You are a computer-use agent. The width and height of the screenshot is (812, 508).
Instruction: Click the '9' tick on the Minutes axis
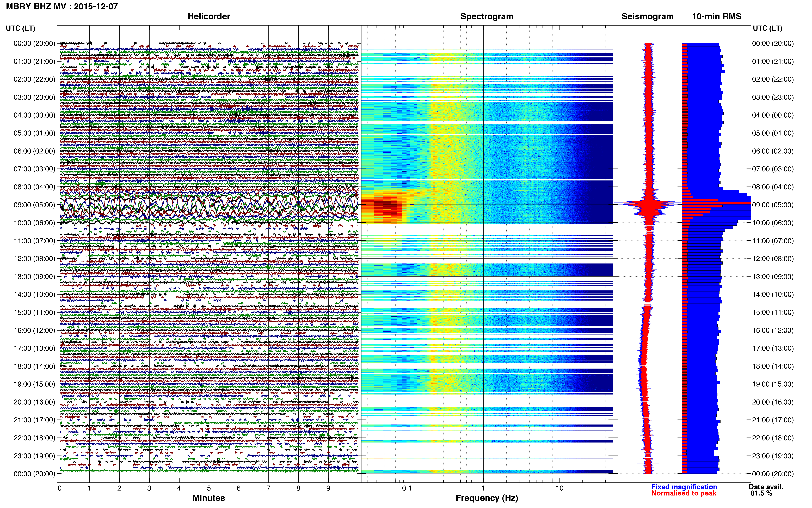pos(328,488)
